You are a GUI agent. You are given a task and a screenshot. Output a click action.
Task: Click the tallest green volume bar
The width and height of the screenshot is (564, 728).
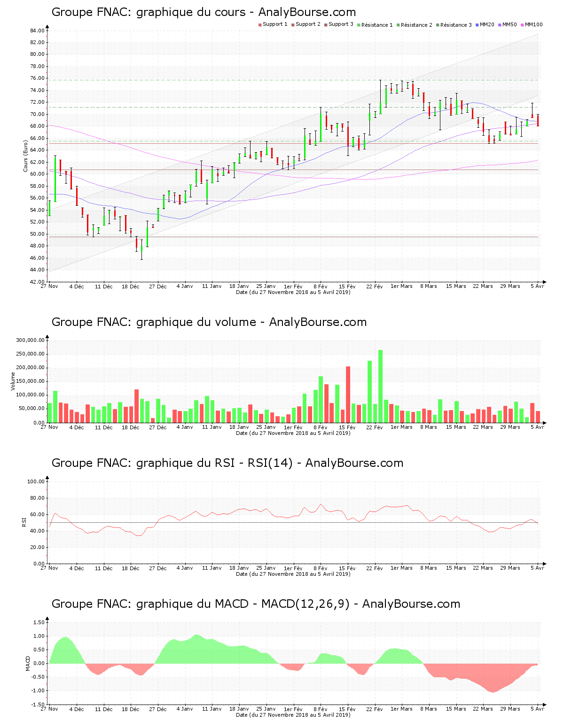380,386
